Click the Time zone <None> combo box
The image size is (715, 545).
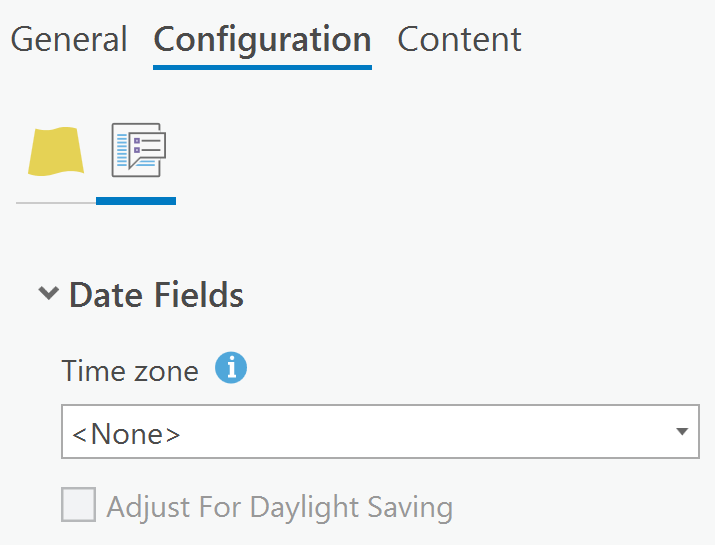point(380,432)
